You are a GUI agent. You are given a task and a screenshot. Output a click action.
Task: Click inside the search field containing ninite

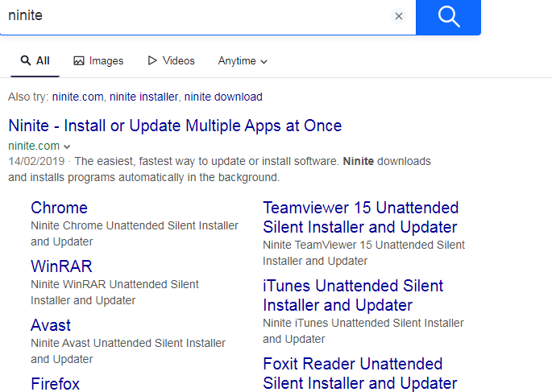coord(193,16)
